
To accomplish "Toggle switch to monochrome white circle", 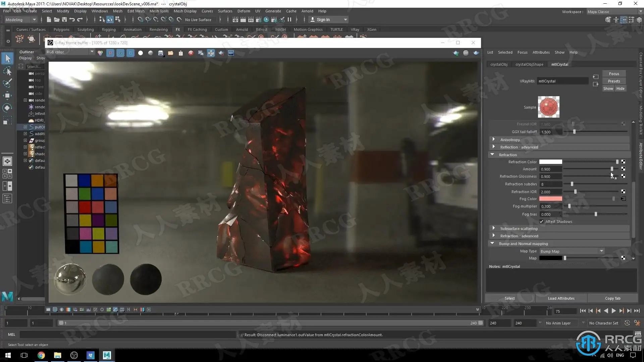I will pyautogui.click(x=141, y=53).
